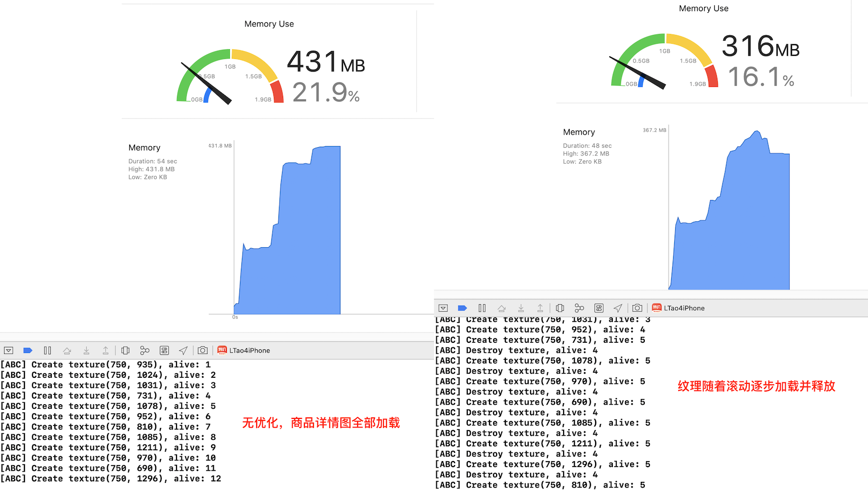Click Step Out in the 431 MB panel toolbar
Viewport: 868px width, 490px height.
point(106,350)
